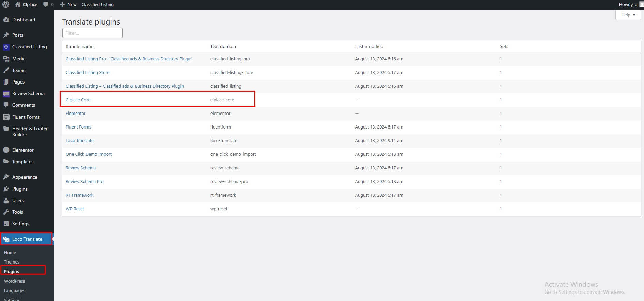Open WP Reset bundle link
Image resolution: width=644 pixels, height=301 pixels.
[x=75, y=209]
